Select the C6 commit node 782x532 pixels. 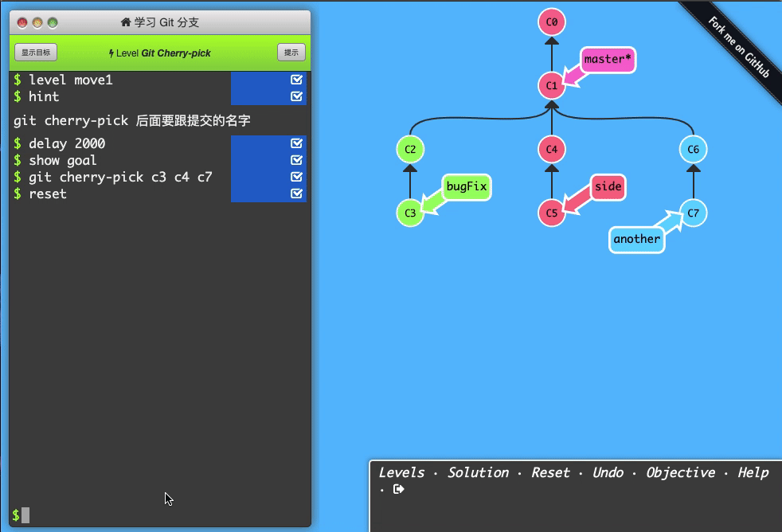tap(692, 149)
